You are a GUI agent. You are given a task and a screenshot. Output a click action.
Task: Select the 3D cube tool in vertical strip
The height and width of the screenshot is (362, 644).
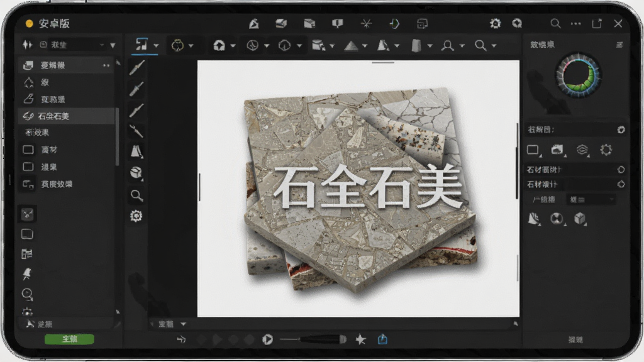[136, 172]
